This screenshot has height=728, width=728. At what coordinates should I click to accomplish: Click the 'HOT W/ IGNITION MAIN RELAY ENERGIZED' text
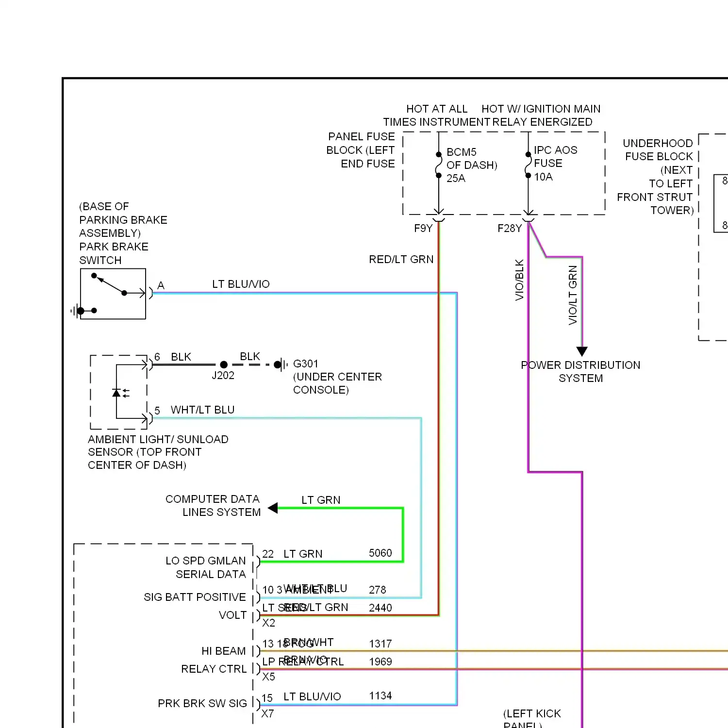pos(542,115)
